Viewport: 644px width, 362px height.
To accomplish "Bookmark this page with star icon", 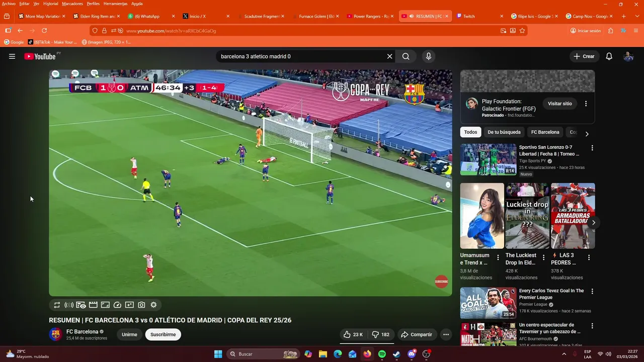I will 522,31.
